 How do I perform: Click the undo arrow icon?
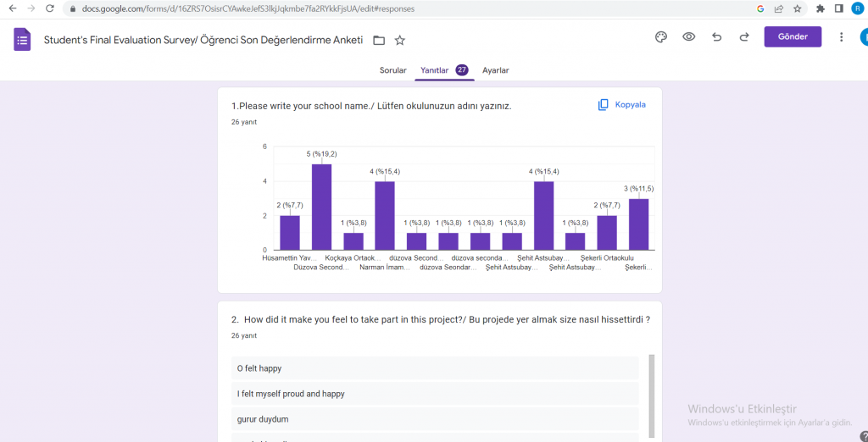(x=717, y=37)
